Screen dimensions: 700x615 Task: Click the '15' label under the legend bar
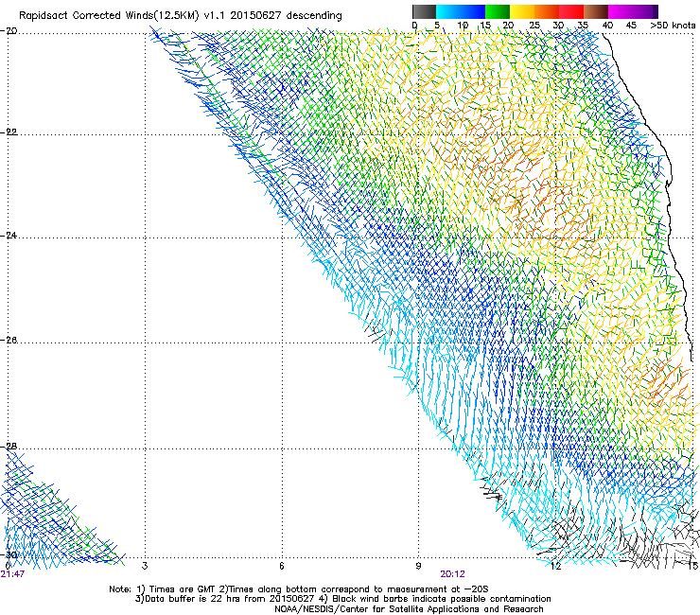point(485,26)
